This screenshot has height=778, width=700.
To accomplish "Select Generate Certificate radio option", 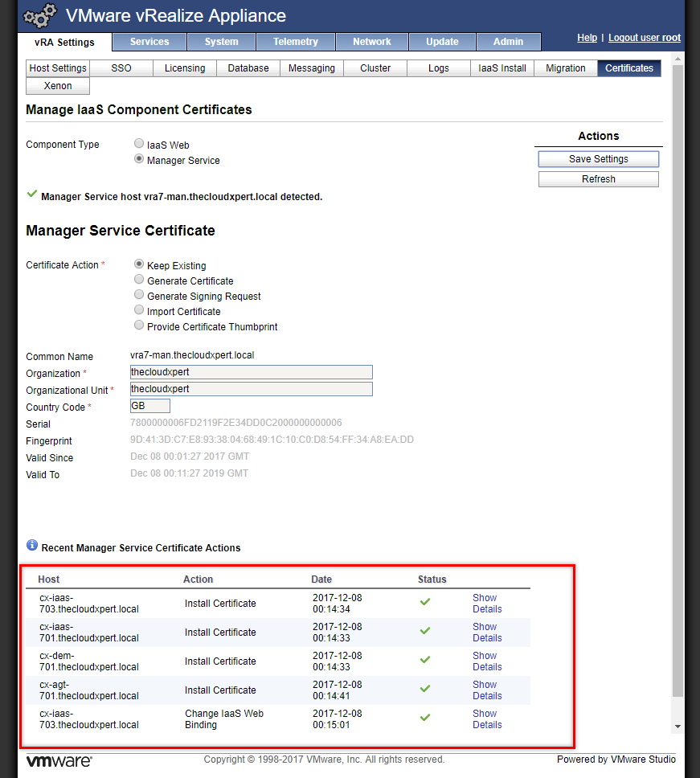I will point(139,280).
